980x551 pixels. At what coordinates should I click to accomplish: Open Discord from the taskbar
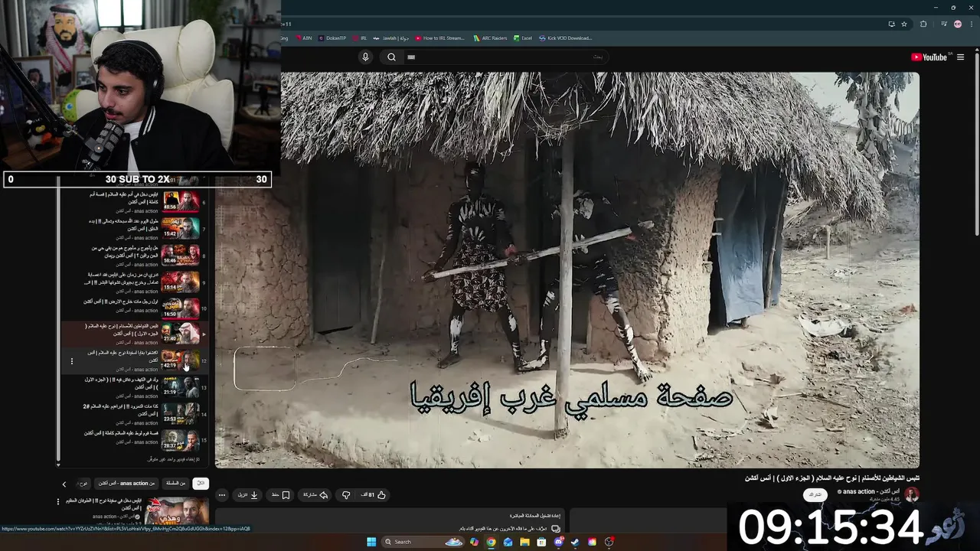pos(558,542)
